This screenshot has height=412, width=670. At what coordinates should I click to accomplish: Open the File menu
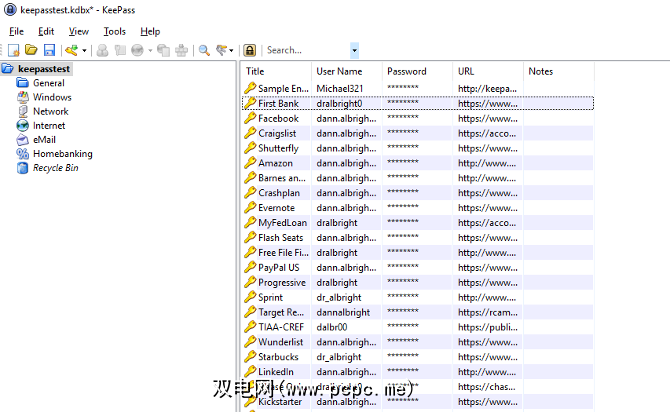coord(16,32)
